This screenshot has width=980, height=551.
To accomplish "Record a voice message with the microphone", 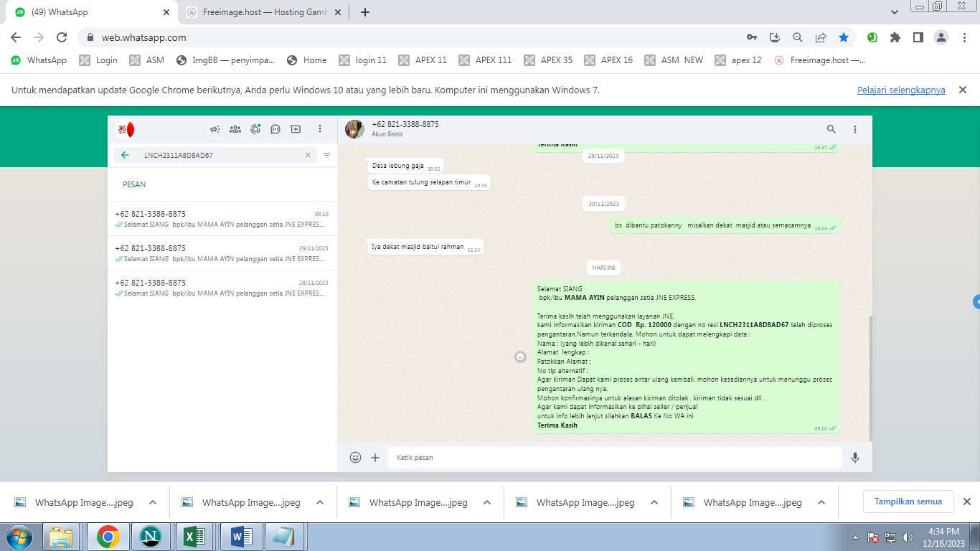I will [855, 457].
